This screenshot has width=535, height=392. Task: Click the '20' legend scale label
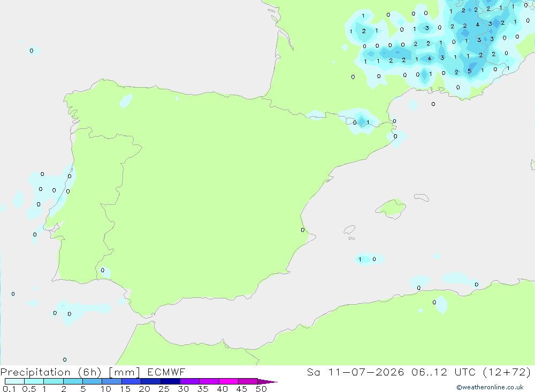pos(144,389)
